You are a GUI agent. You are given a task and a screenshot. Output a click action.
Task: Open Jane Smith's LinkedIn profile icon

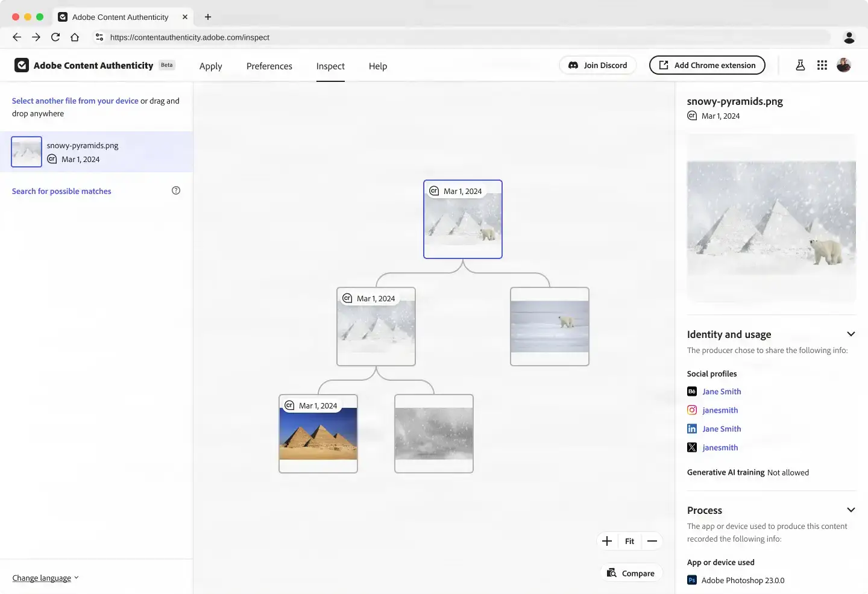point(691,428)
